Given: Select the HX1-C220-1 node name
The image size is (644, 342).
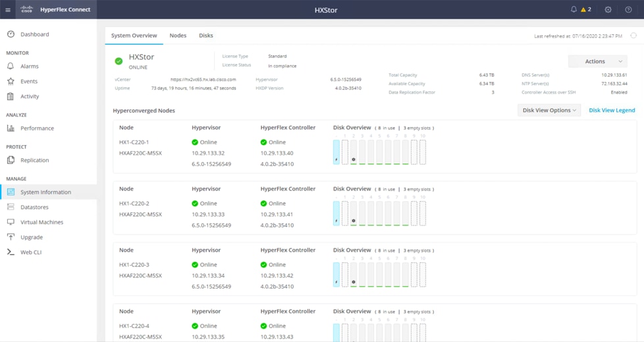Looking at the screenshot, I should (x=134, y=142).
